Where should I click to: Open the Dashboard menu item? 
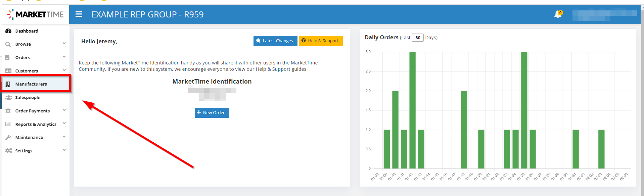[x=36, y=31]
